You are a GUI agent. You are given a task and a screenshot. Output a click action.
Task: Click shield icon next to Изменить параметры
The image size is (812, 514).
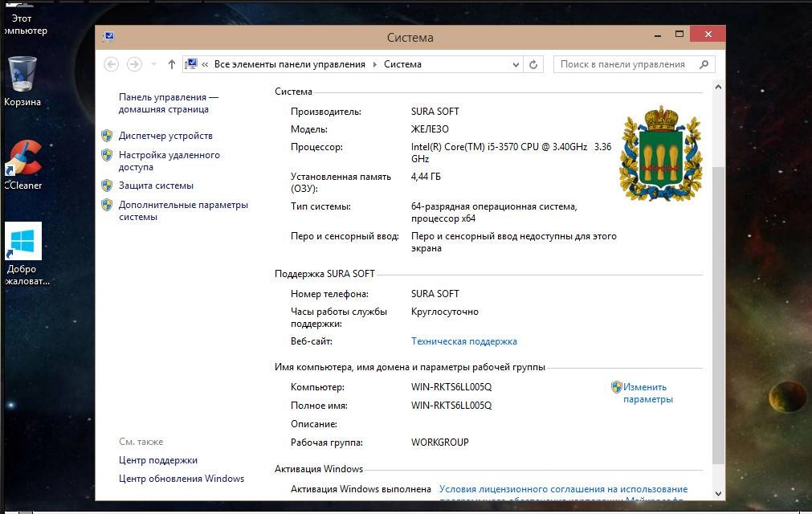coord(616,386)
